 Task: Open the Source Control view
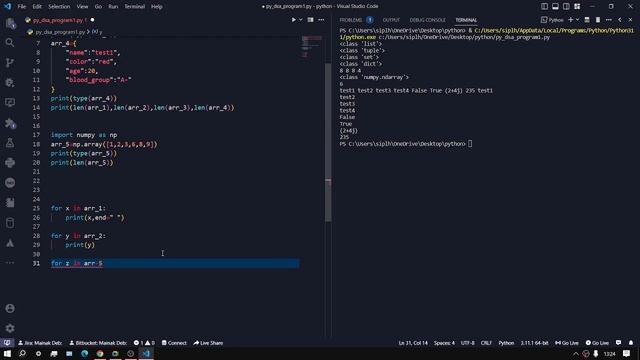pyautogui.click(x=10, y=62)
